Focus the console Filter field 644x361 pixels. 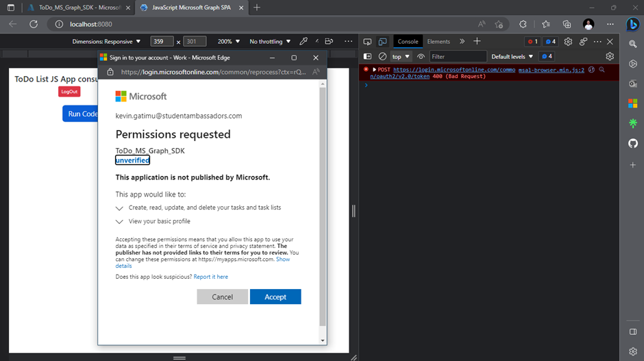[x=458, y=56]
